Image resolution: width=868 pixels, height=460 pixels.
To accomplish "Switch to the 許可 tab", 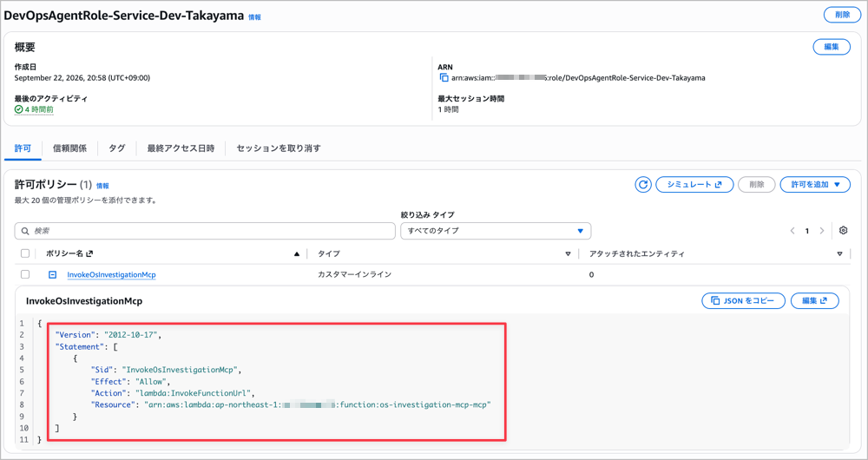I will [23, 148].
